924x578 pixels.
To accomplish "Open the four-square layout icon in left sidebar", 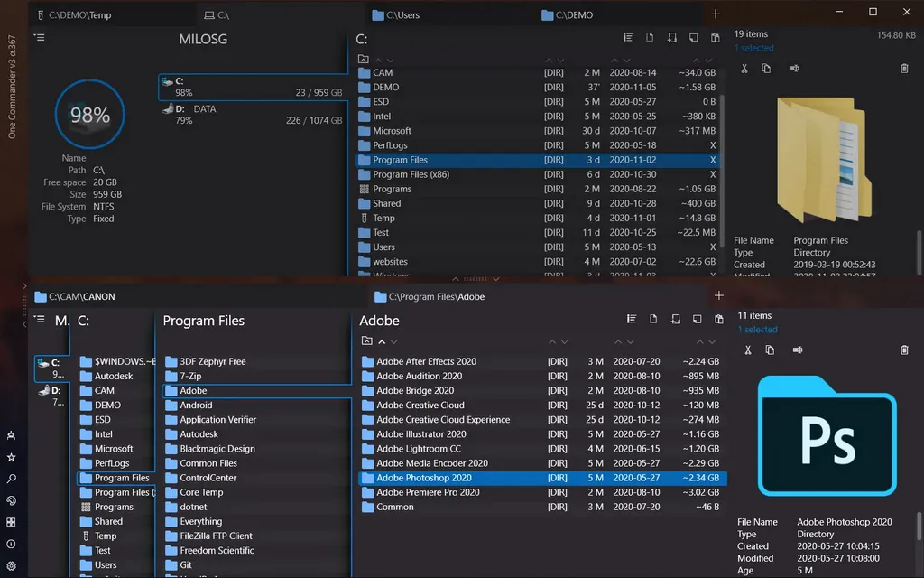I will (x=11, y=522).
